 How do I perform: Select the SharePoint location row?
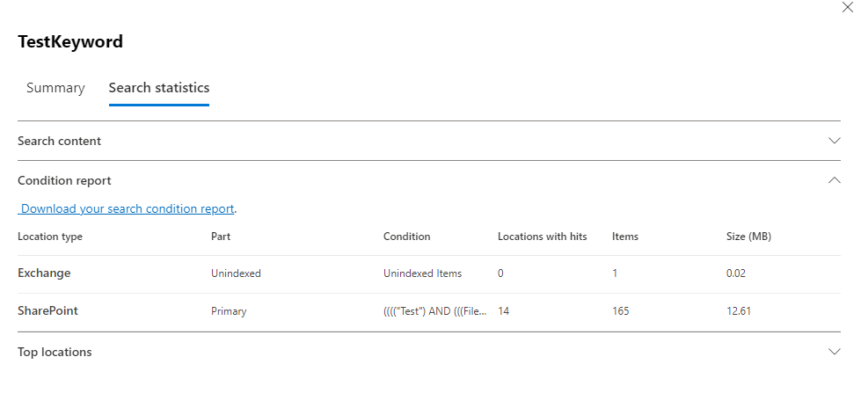[x=48, y=311]
